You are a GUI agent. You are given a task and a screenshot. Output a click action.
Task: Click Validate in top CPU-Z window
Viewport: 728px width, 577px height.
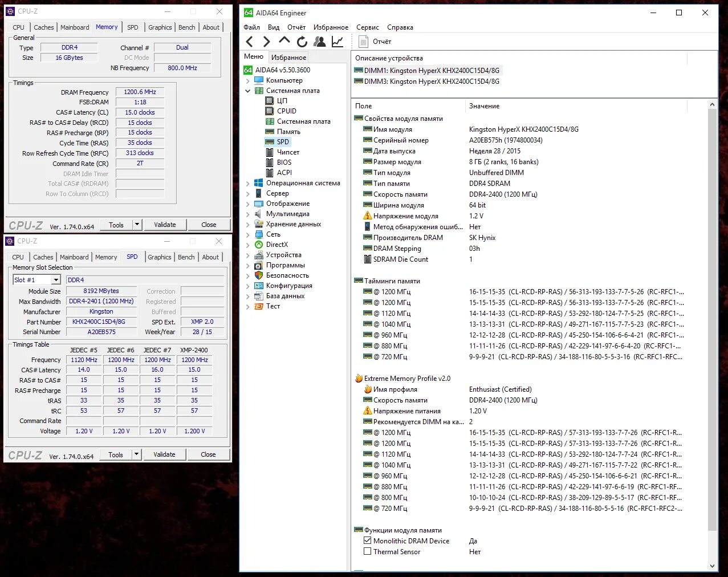[x=165, y=225]
